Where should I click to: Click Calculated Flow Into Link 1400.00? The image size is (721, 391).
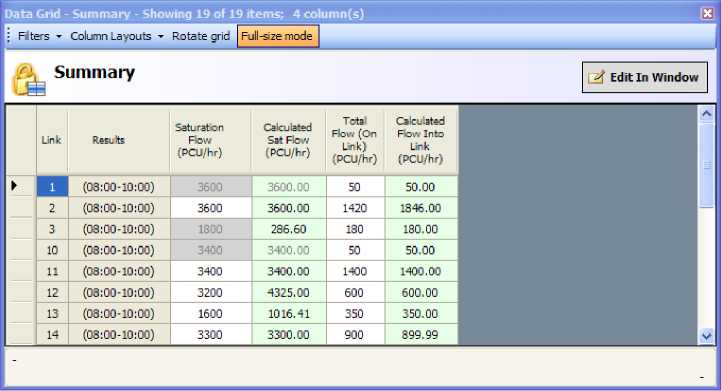click(x=421, y=271)
